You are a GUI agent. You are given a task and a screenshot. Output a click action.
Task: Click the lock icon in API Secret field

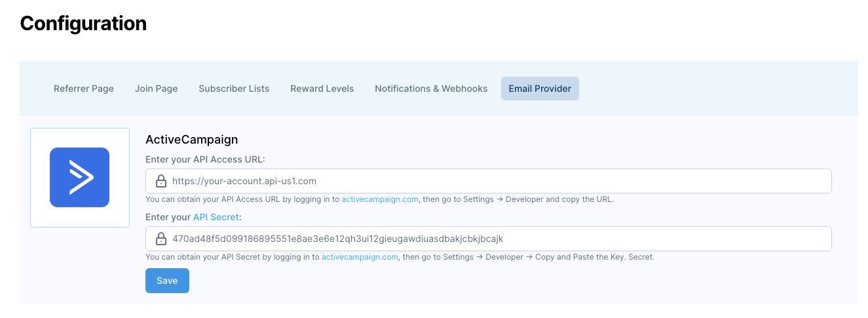(x=161, y=239)
